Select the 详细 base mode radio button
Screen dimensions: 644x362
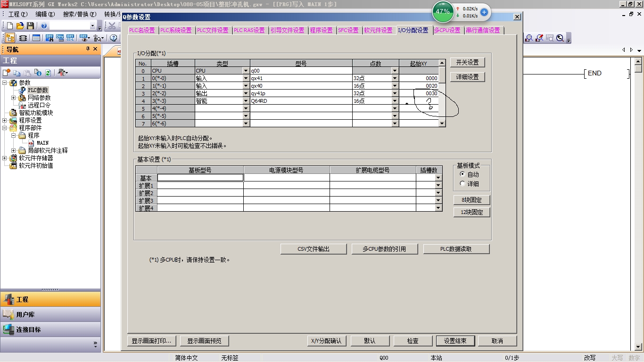coord(462,184)
